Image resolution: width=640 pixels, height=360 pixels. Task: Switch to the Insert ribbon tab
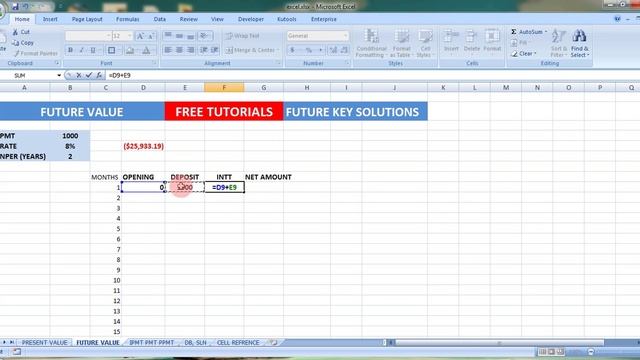(50, 19)
